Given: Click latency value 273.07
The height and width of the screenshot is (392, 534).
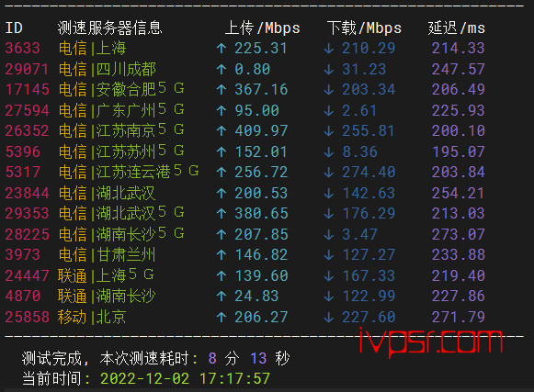Looking at the screenshot, I should click(x=459, y=234).
